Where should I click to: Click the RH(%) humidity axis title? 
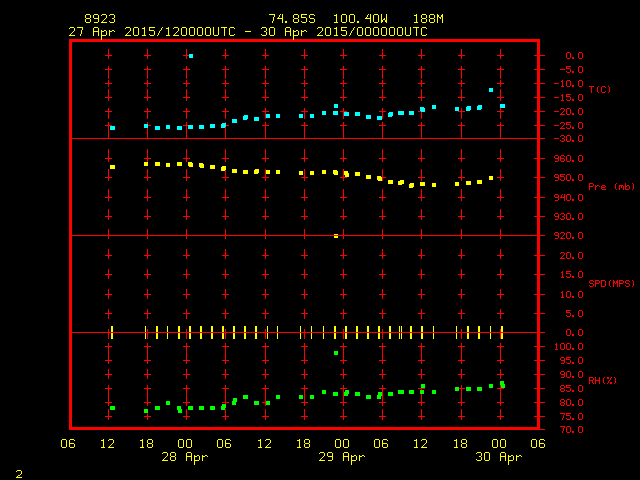tap(602, 380)
